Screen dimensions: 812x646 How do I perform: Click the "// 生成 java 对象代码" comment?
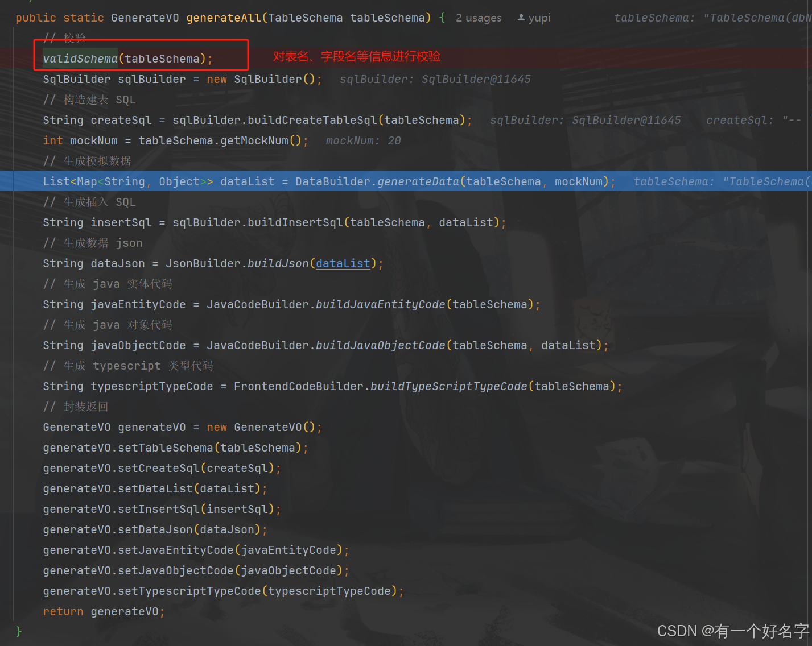[108, 325]
